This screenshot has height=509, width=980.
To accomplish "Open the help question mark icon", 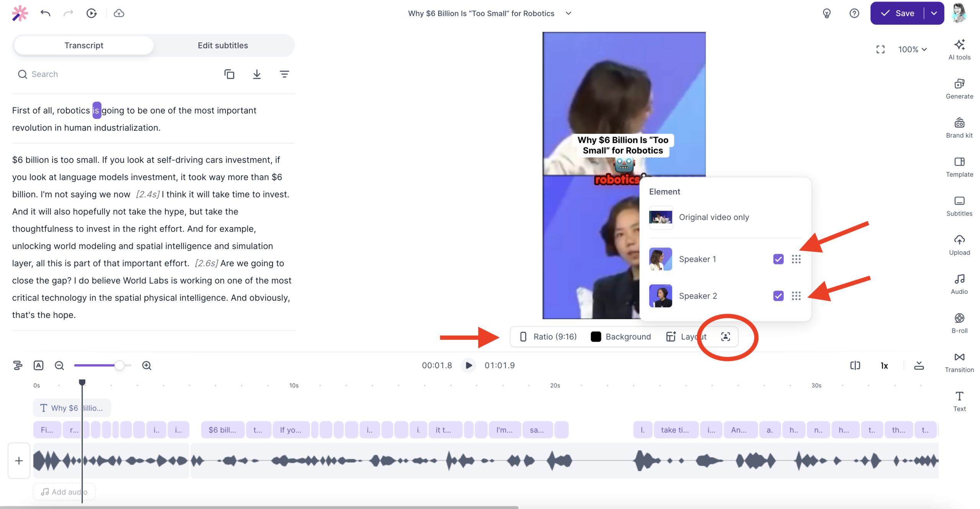I will (854, 13).
